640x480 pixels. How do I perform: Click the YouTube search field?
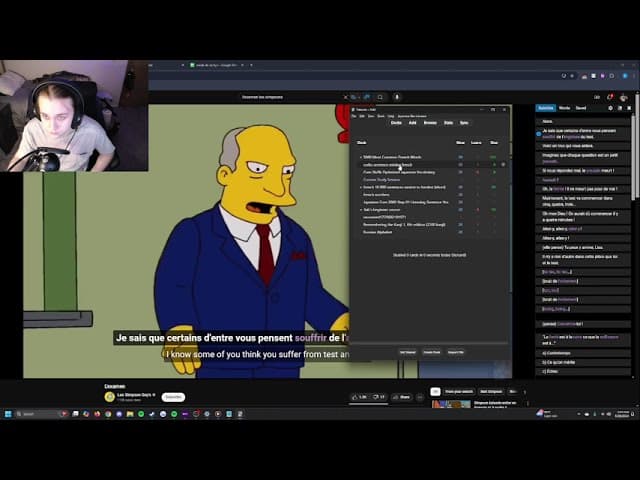tap(290, 97)
